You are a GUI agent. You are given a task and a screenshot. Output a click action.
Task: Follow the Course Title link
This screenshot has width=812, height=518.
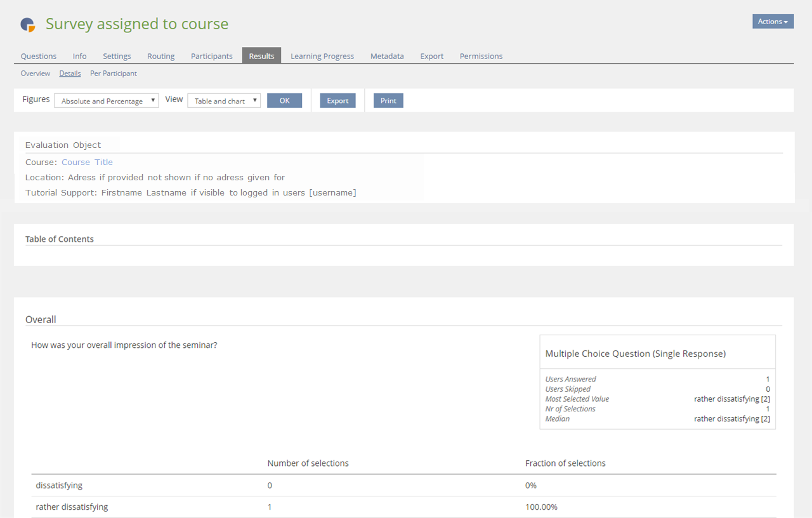87,163
